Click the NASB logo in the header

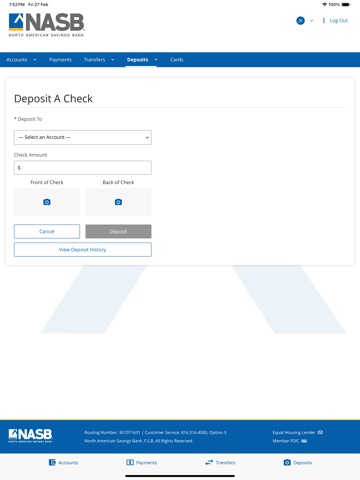click(46, 25)
